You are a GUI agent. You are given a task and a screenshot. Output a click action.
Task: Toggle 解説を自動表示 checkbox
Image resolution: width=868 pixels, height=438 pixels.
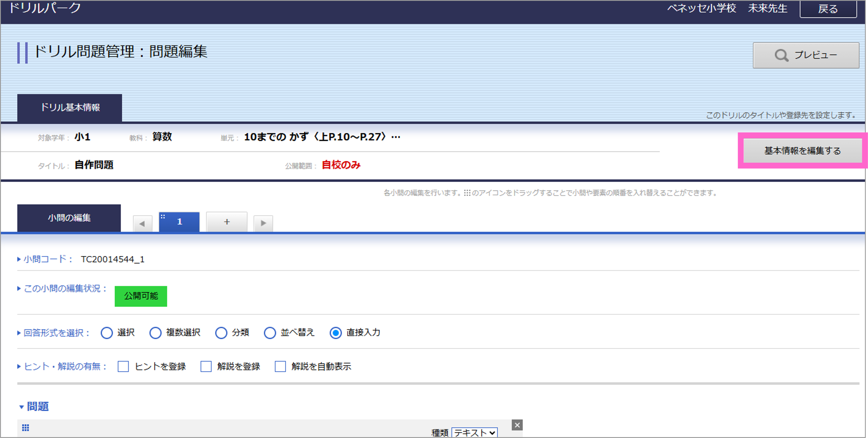[x=280, y=366]
